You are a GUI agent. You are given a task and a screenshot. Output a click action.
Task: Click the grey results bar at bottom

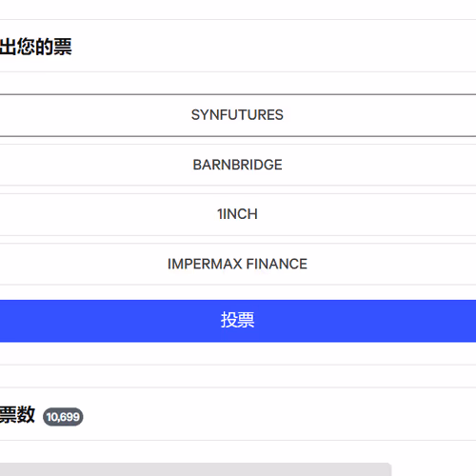196,469
